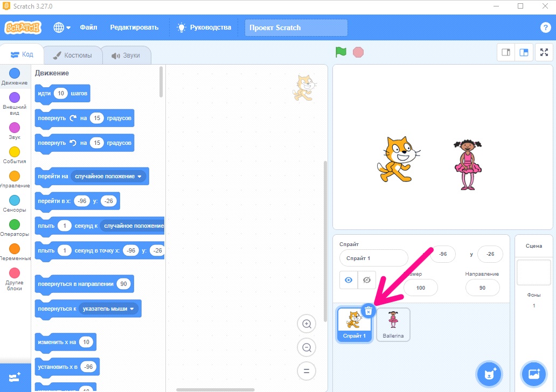Select the Спрайт 1 thumbnail
Screen dimensions: 556x392
click(354, 325)
